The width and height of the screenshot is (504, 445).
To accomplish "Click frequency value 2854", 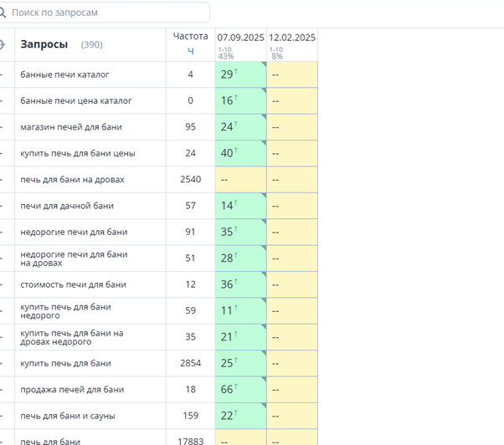I will click(x=190, y=363).
